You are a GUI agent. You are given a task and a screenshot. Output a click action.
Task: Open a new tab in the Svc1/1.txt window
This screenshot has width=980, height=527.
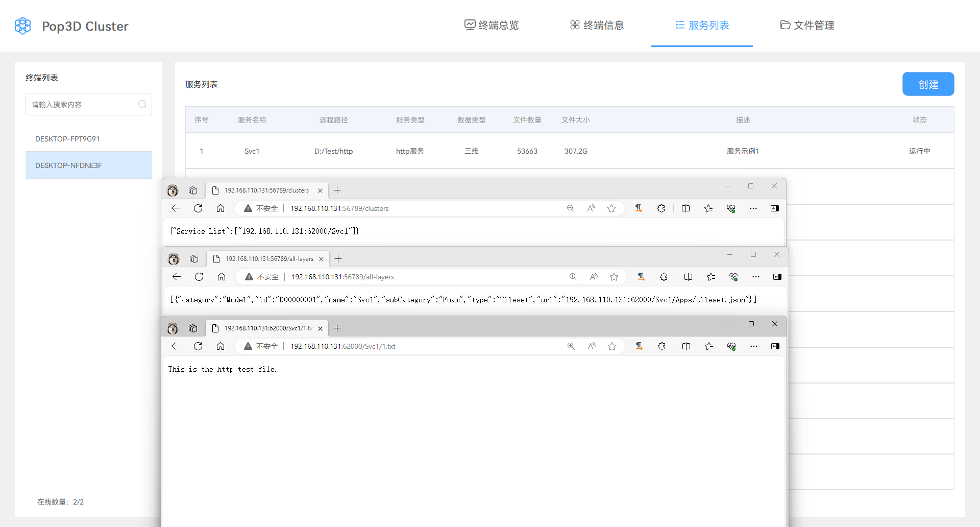click(x=337, y=328)
